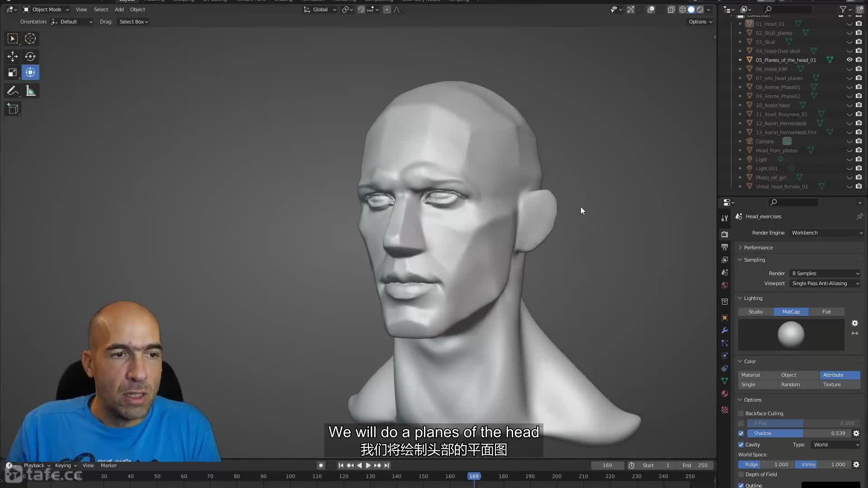The width and height of the screenshot is (868, 488).
Task: Select the Scale tool
Action: 13,72
